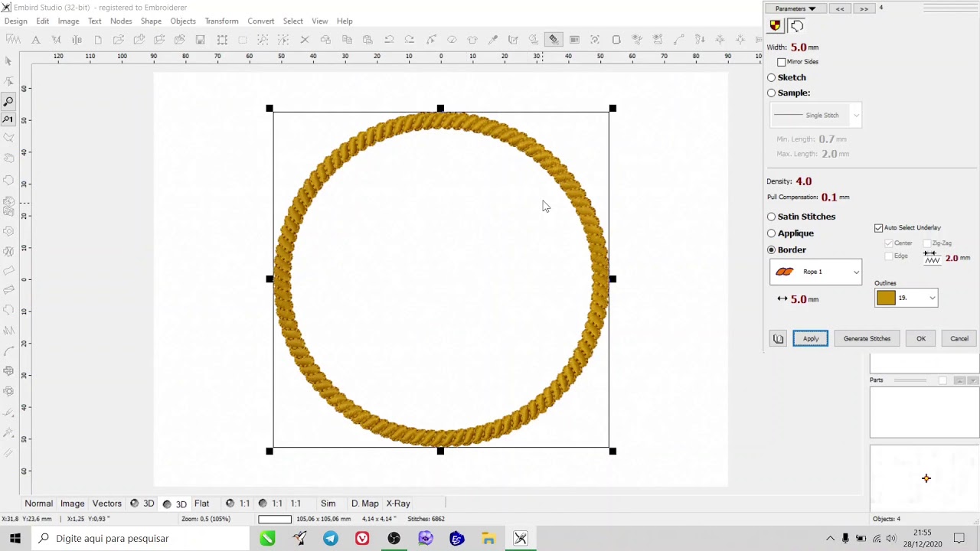Image resolution: width=980 pixels, height=551 pixels.
Task: Click the Cancel button in Parameters
Action: 959,338
